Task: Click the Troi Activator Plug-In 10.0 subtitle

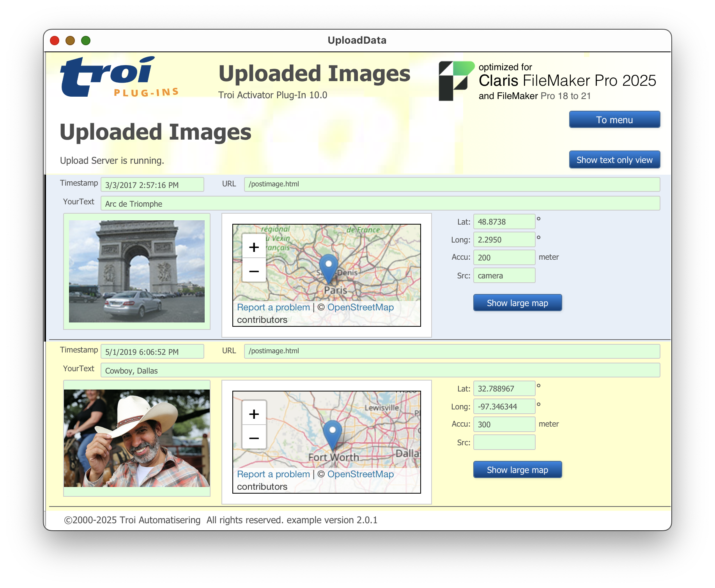Action: (273, 95)
